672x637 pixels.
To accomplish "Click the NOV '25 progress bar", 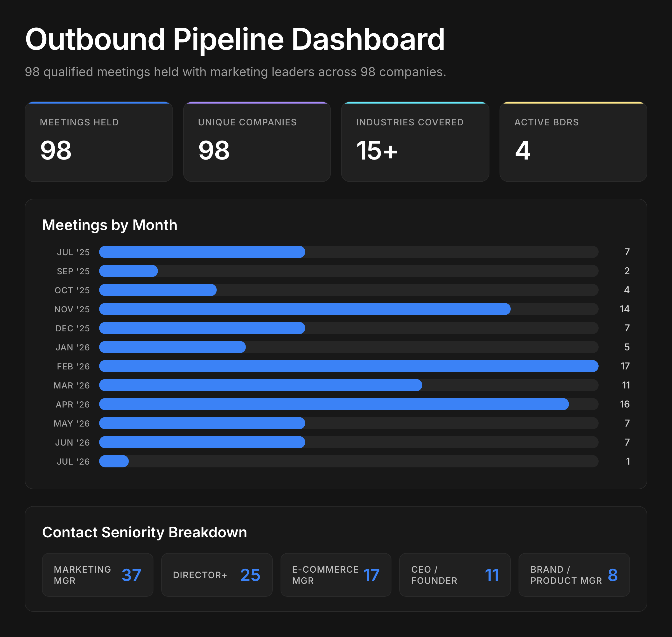I will click(349, 309).
